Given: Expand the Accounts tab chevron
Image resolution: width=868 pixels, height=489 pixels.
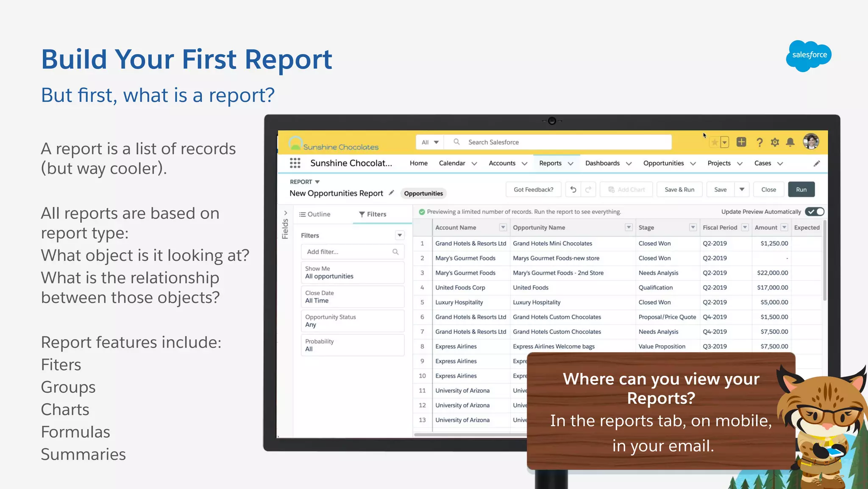Looking at the screenshot, I should point(524,164).
